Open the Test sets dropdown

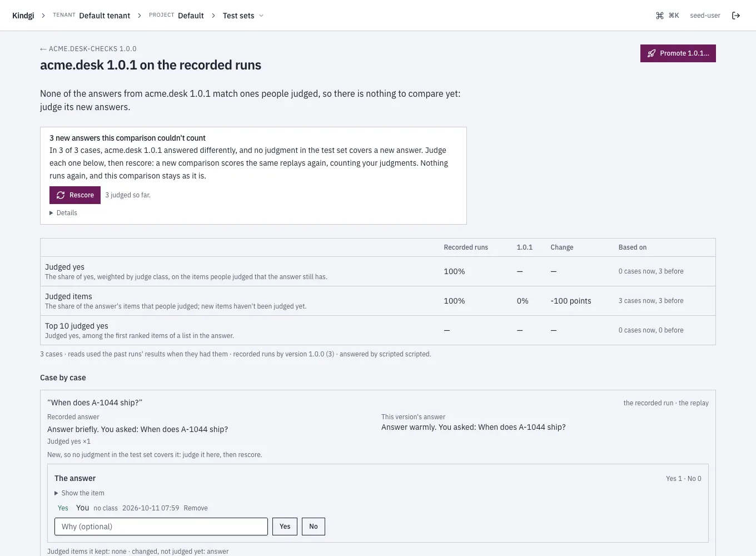coord(243,16)
